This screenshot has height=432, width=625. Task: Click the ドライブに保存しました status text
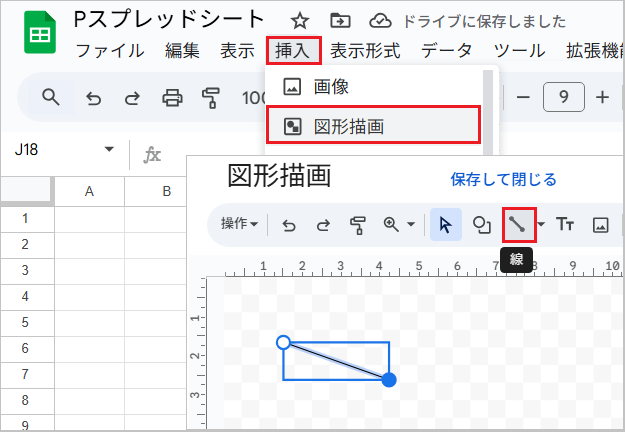tap(484, 21)
